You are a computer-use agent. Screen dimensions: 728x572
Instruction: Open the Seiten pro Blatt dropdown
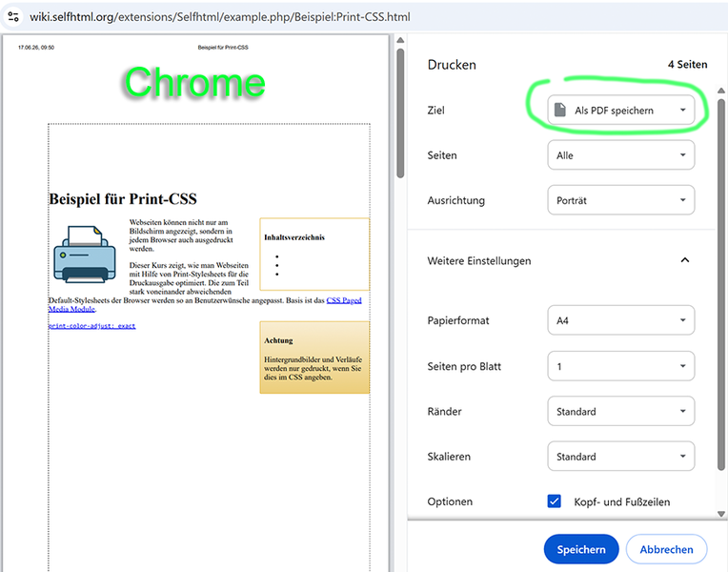[x=620, y=366]
